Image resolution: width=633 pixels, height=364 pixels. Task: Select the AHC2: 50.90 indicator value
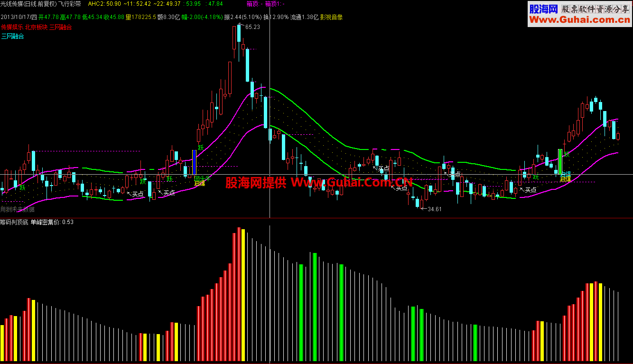pos(104,4)
